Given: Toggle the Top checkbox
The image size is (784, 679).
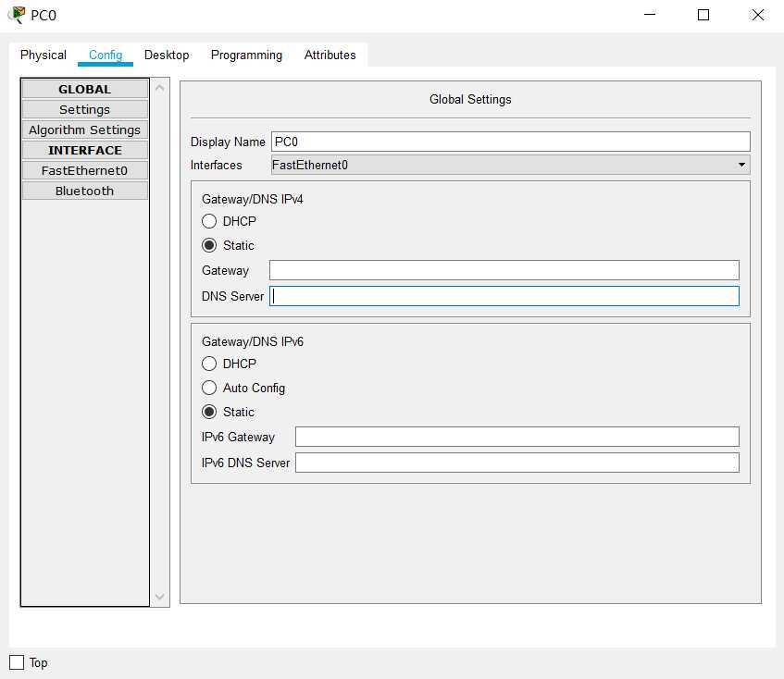Looking at the screenshot, I should pyautogui.click(x=17, y=662).
